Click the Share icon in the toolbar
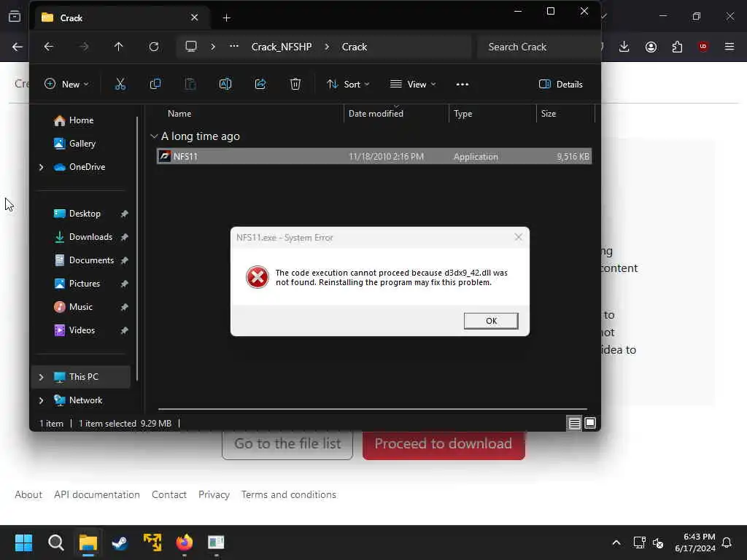The image size is (747, 560). coord(260,85)
